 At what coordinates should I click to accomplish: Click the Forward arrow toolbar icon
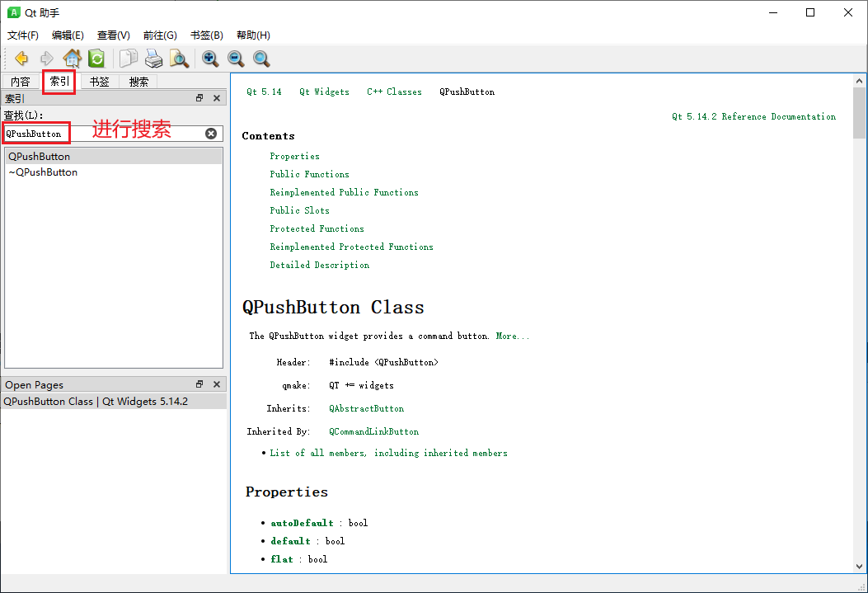(47, 58)
